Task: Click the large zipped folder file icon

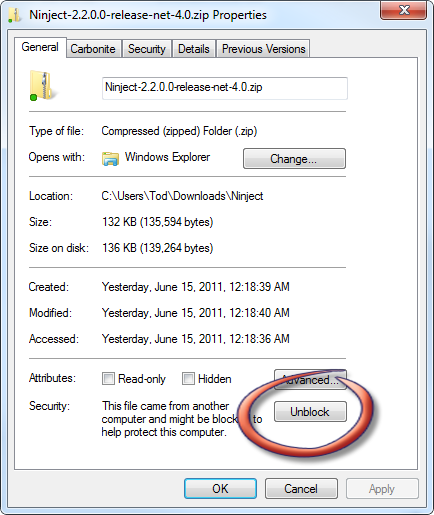Action: coord(41,86)
